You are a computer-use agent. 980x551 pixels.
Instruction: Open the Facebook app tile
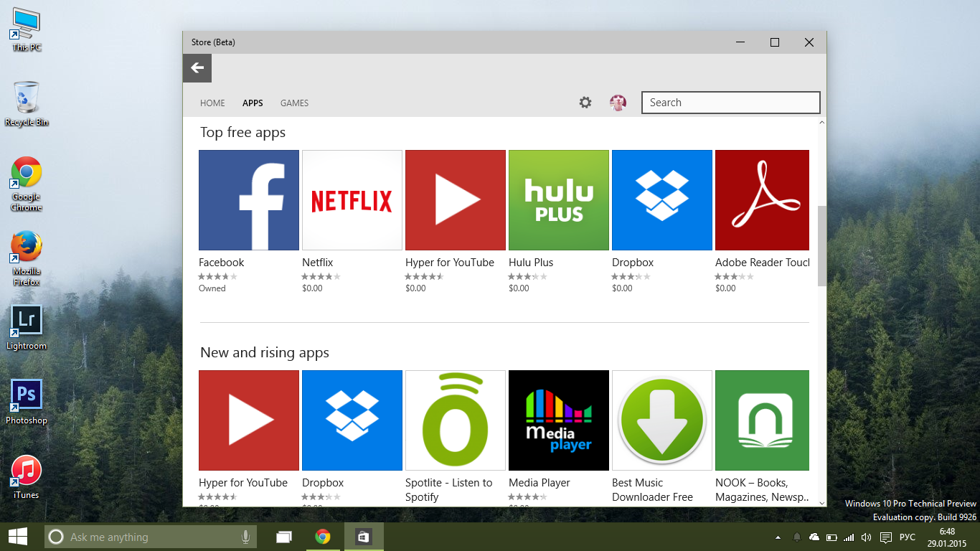coord(249,200)
